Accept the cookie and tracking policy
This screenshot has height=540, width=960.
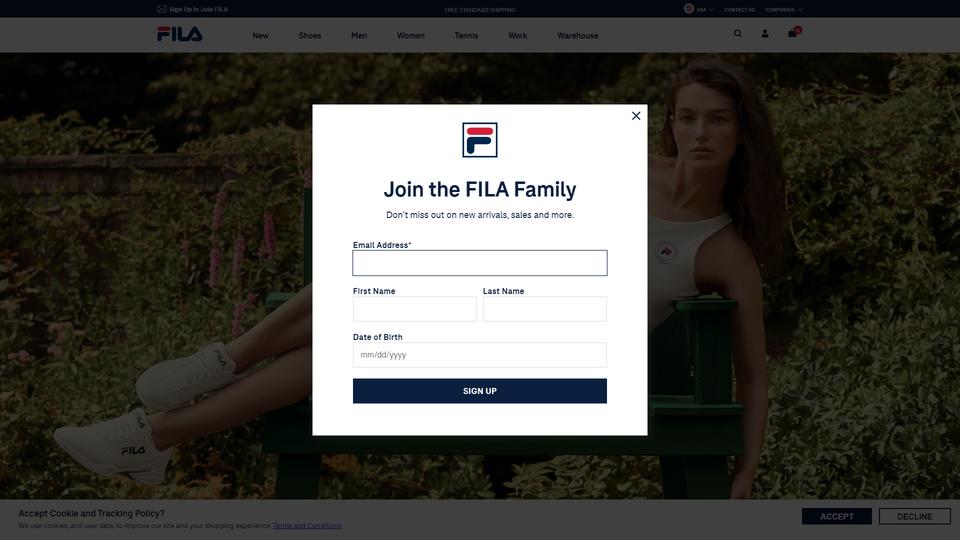tap(837, 516)
